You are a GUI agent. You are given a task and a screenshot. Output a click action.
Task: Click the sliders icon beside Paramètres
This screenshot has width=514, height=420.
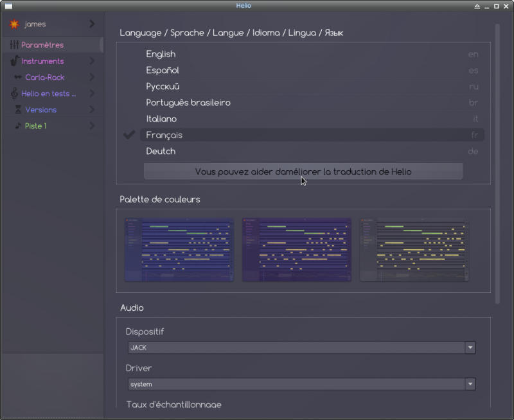tap(14, 45)
